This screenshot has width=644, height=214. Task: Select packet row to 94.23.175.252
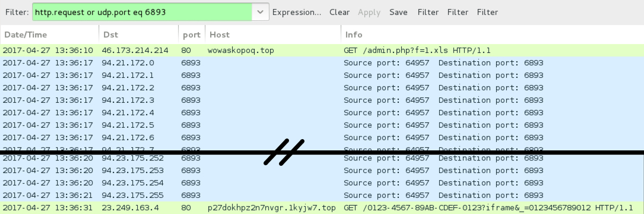322,159
